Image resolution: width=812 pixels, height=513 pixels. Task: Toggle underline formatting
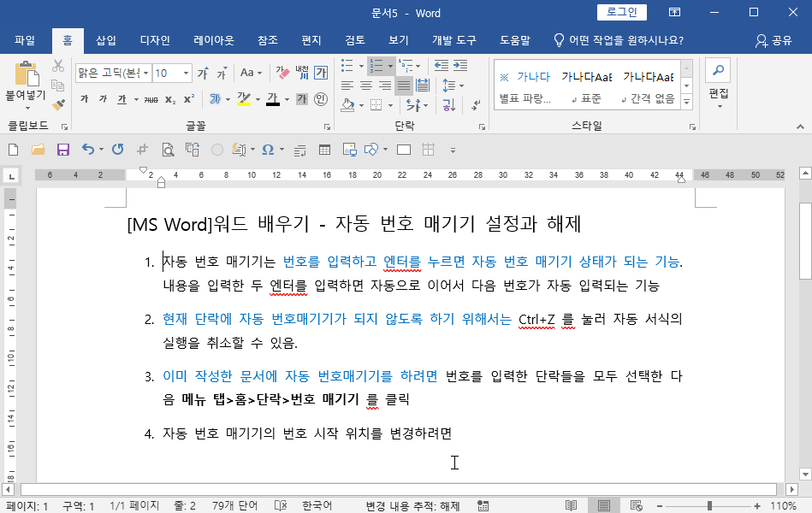[x=122, y=99]
